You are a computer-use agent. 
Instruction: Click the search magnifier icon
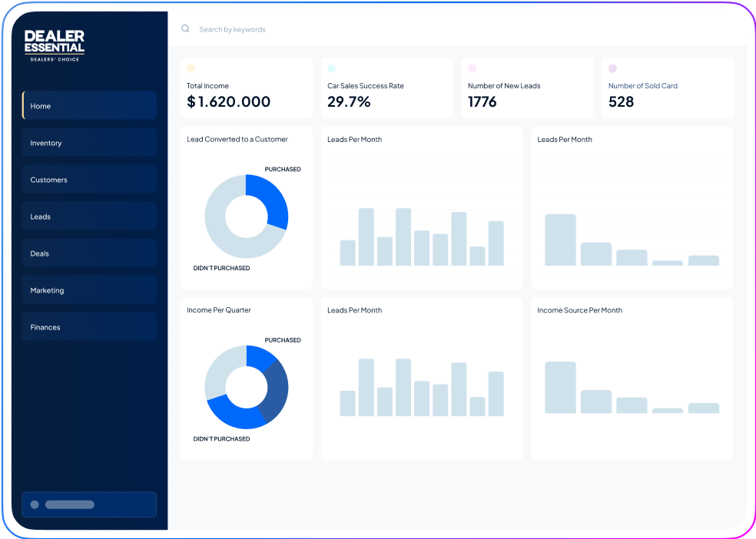tap(185, 29)
